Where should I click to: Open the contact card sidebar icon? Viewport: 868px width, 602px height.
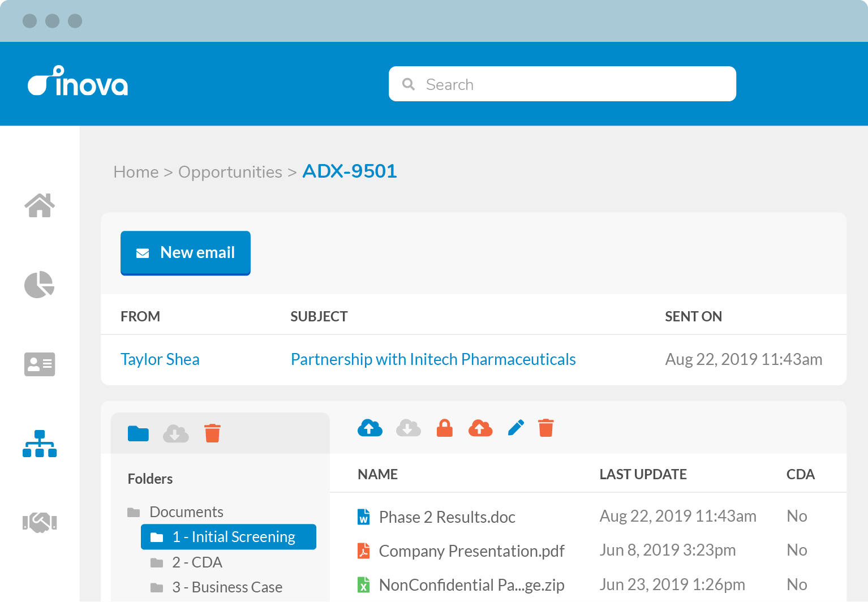pos(40,364)
